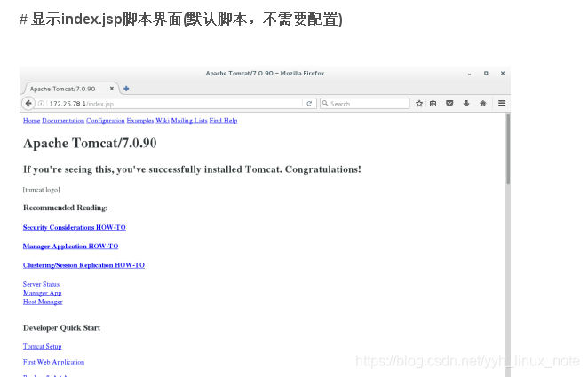Open Security Considerations HOW-TO link
The height and width of the screenshot is (377, 588).
75,227
